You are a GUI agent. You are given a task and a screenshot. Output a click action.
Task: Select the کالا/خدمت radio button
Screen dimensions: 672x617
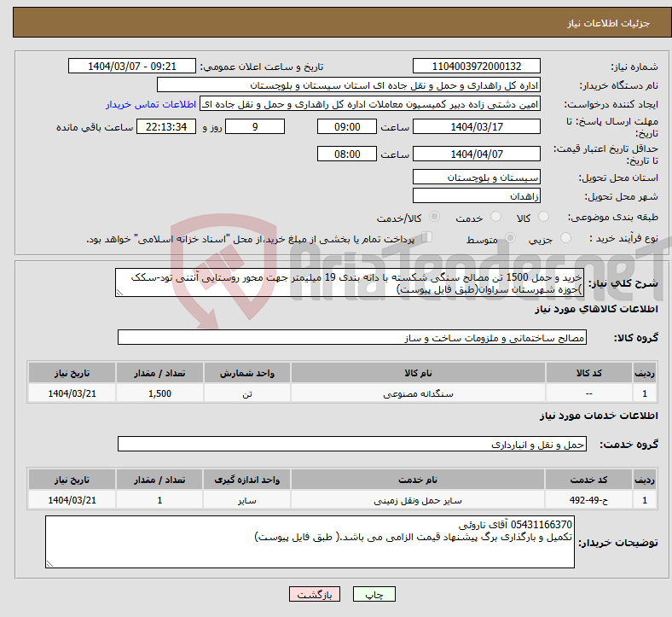click(434, 217)
